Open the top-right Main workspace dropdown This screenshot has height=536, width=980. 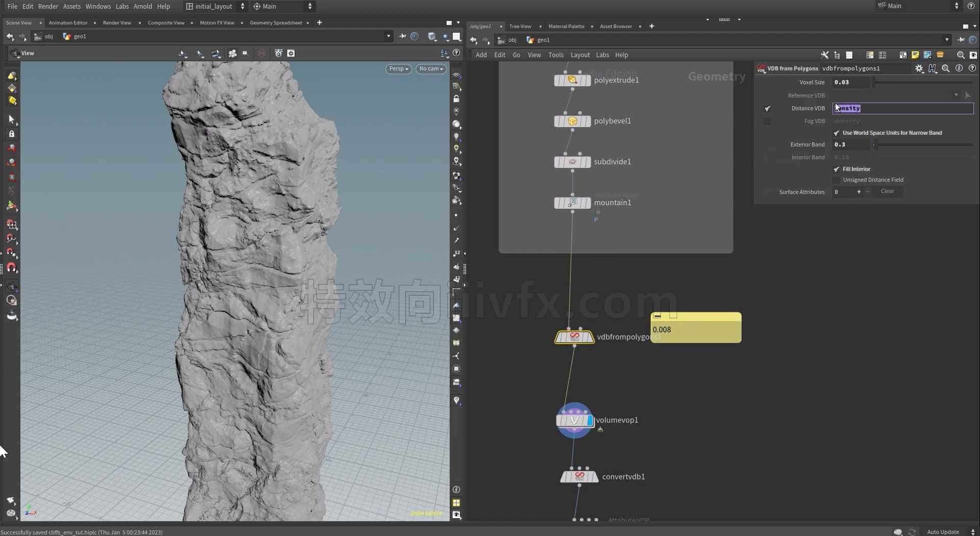(x=918, y=6)
